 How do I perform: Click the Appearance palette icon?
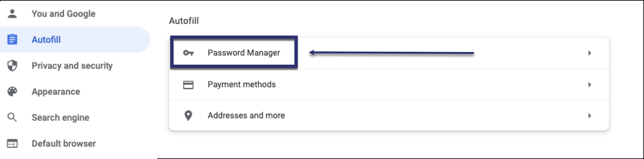[x=12, y=91]
